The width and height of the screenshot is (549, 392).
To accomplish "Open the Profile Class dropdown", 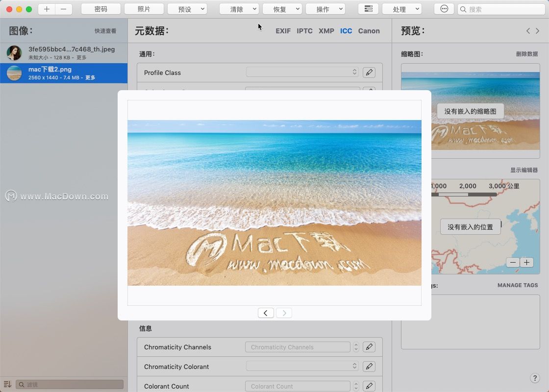I will pyautogui.click(x=302, y=72).
